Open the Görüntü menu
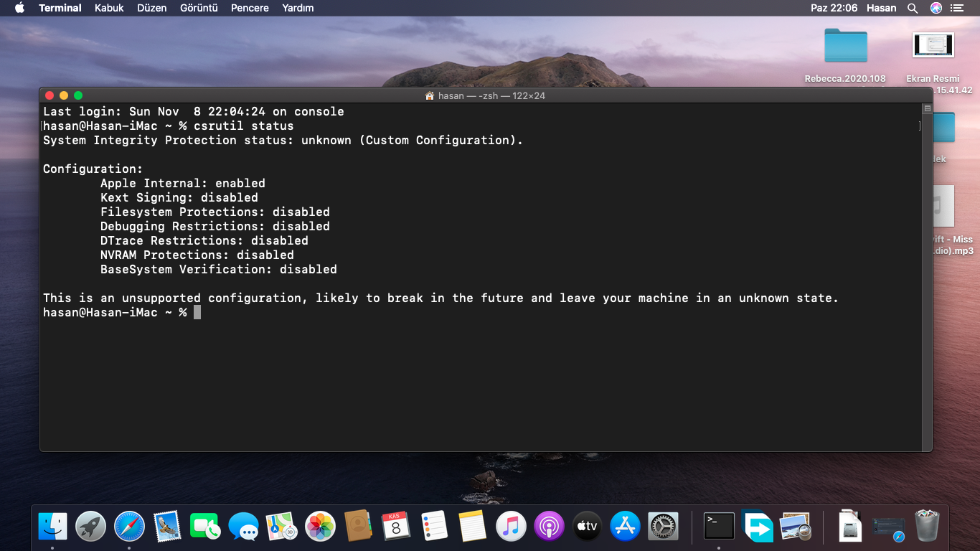980x551 pixels. click(x=199, y=8)
